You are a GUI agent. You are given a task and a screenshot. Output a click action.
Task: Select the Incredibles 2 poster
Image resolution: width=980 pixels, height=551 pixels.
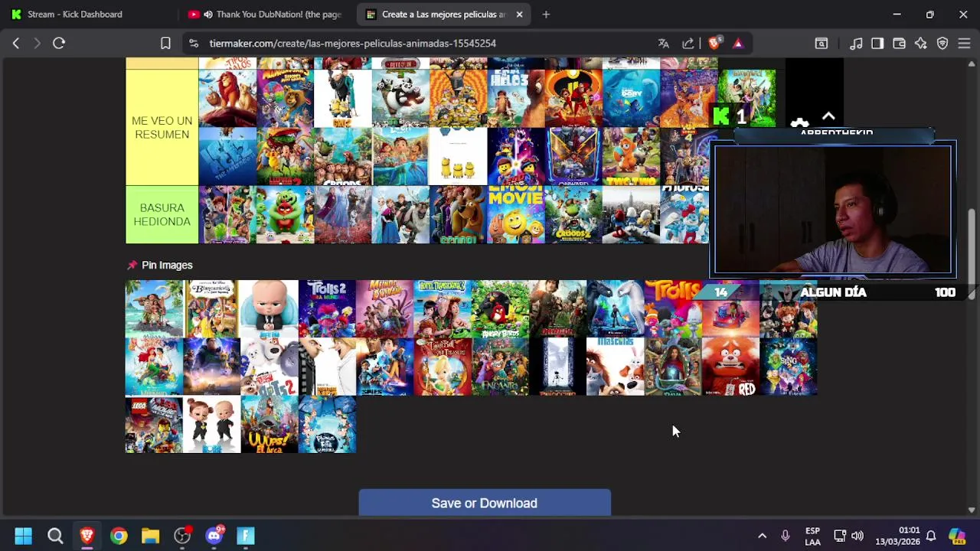[573, 99]
